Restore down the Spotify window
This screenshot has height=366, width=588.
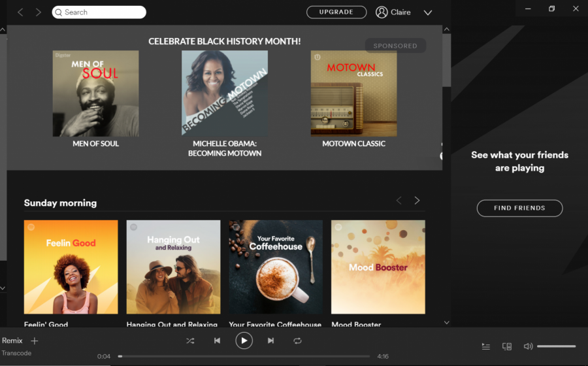(551, 8)
